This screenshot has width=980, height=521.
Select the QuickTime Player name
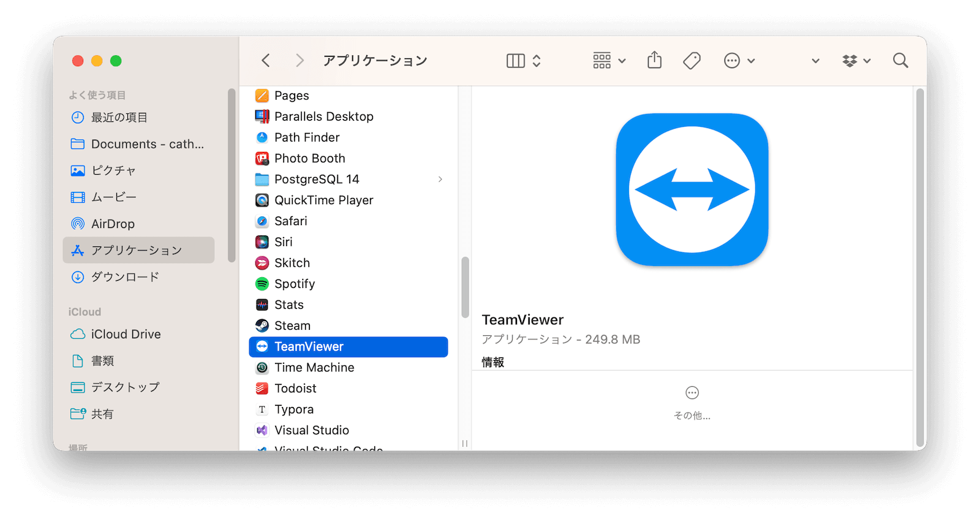tap(324, 200)
